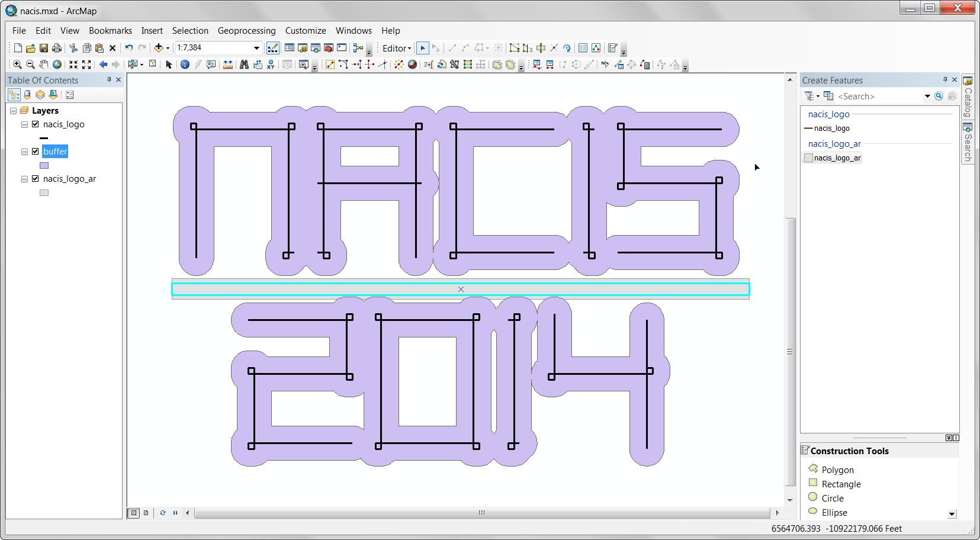
Task: Choose the Select Elements arrow tool
Action: (x=169, y=65)
